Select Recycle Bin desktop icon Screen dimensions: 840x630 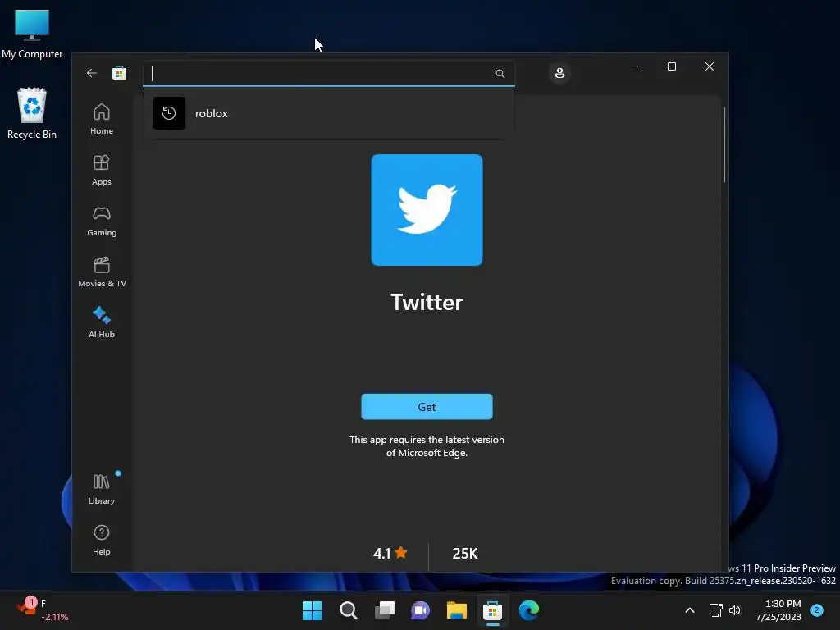pos(32,114)
